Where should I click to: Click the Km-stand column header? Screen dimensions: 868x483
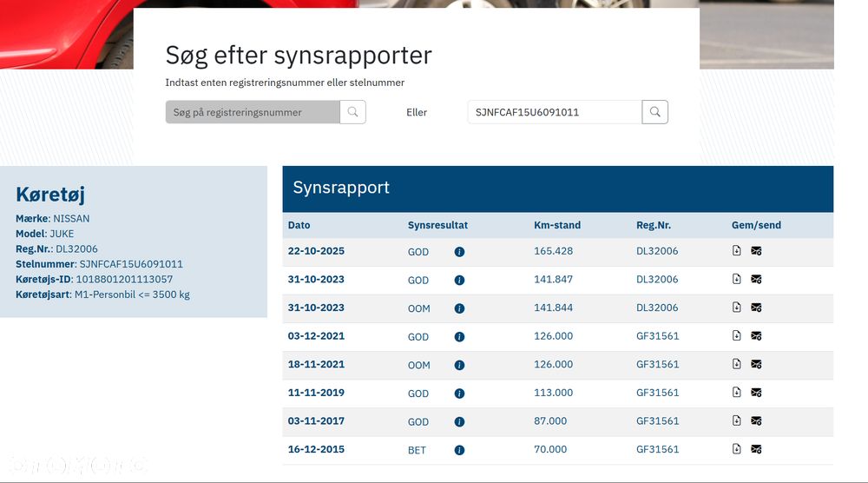coord(557,225)
